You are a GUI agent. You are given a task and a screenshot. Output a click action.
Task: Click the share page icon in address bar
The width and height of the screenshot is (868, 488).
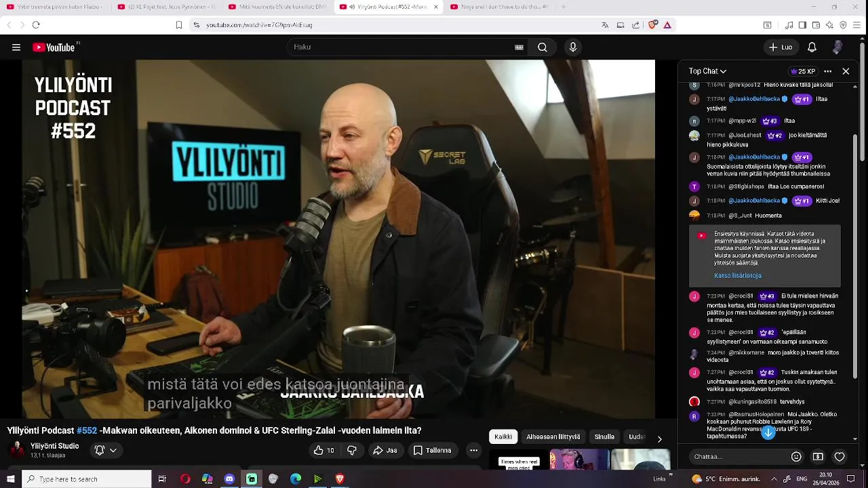coord(635,25)
